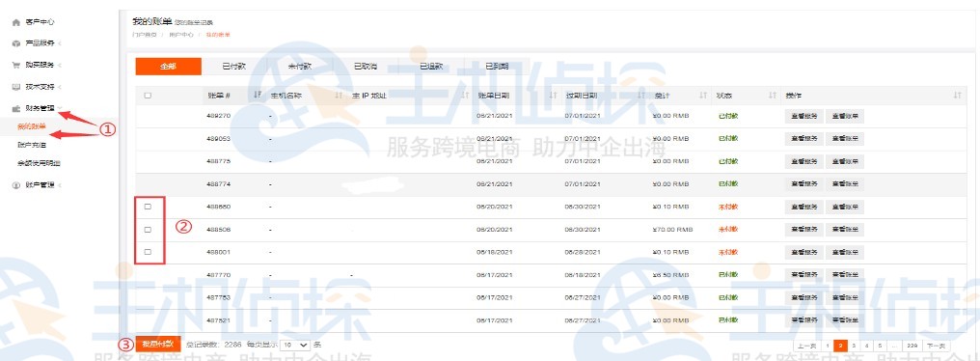Switch to the 未付款 tab
This screenshot has height=361, width=980.
[300, 67]
